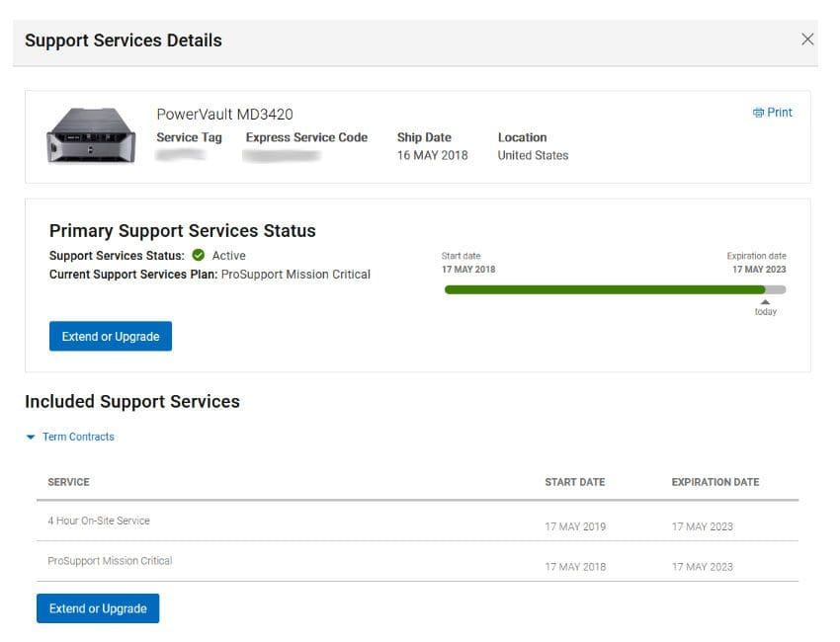840x642 pixels.
Task: Click the today marker triangle under progress bar
Action: tap(765, 302)
